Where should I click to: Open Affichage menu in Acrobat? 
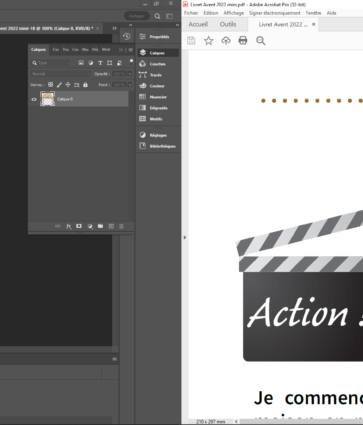(234, 13)
